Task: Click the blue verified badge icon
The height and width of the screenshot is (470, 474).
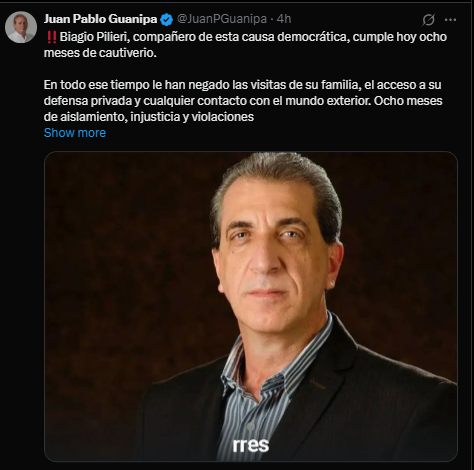Action: coord(166,20)
